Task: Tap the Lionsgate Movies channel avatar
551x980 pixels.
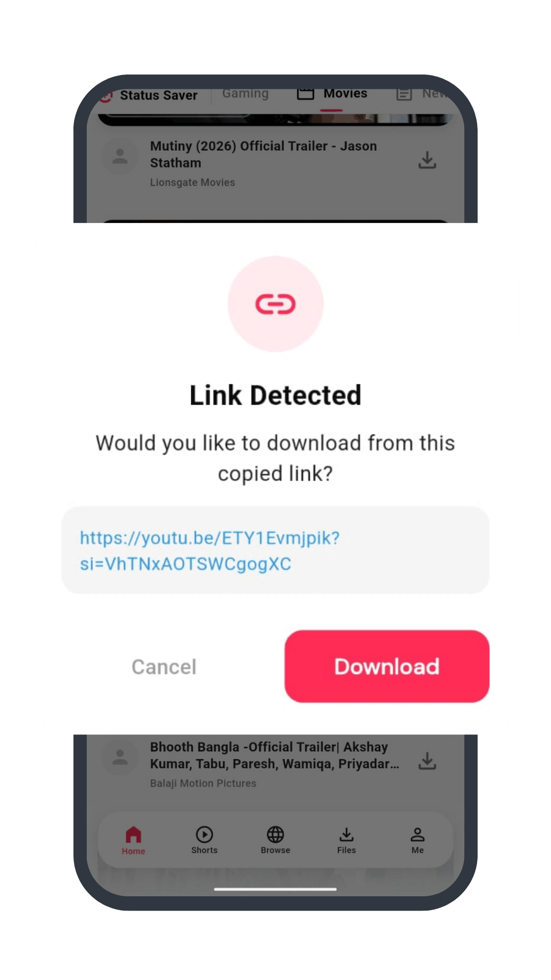Action: click(120, 156)
